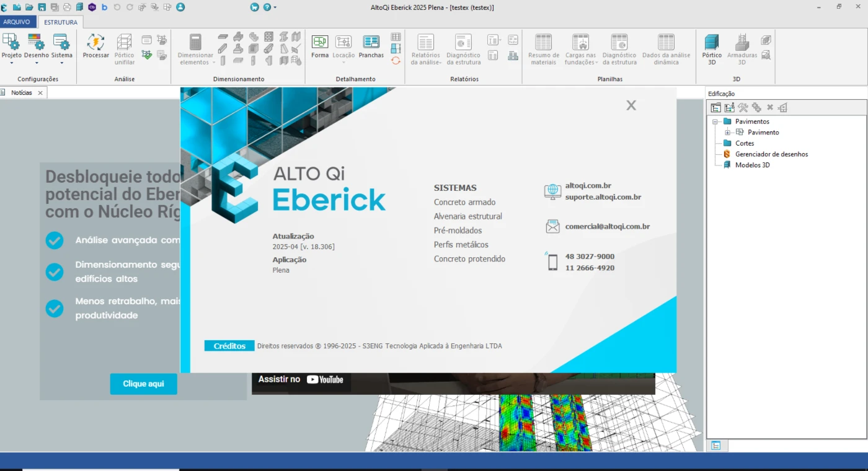868x471 pixels.
Task: Click the new project icon in quick access
Action: 17,7
